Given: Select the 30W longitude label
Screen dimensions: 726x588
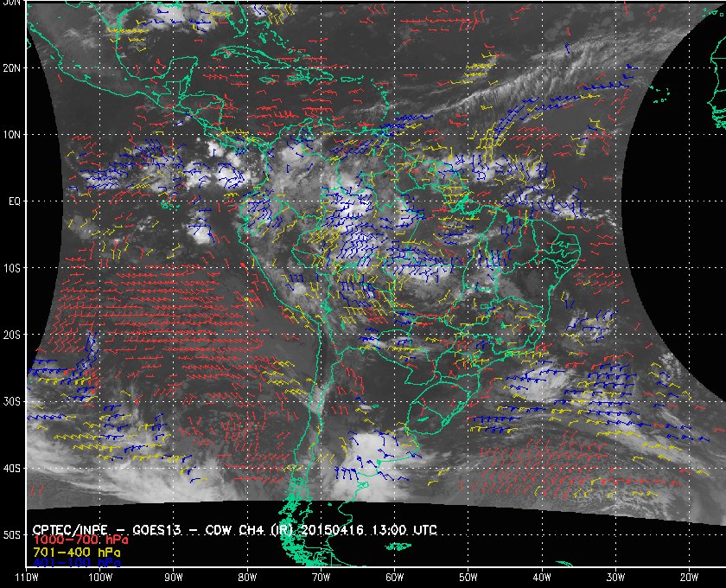Looking at the screenshot, I should coord(615,578).
